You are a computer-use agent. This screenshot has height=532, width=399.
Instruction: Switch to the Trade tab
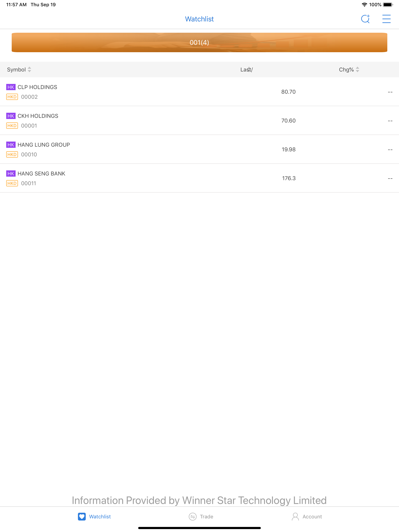tap(201, 517)
